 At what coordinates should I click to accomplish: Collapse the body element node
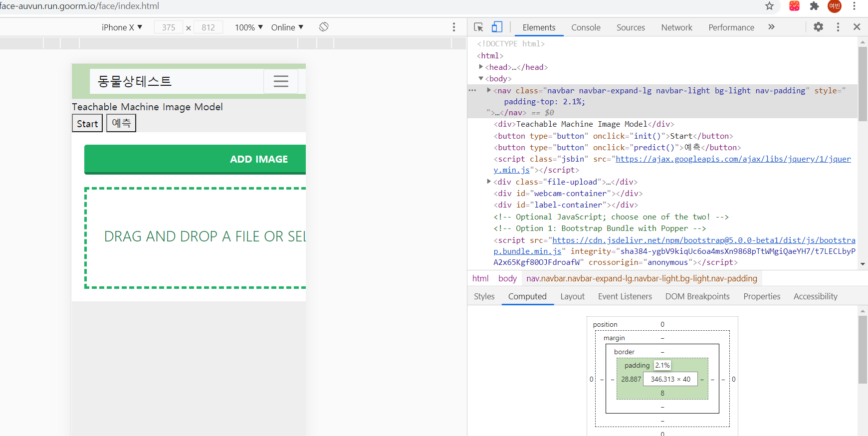click(x=481, y=78)
